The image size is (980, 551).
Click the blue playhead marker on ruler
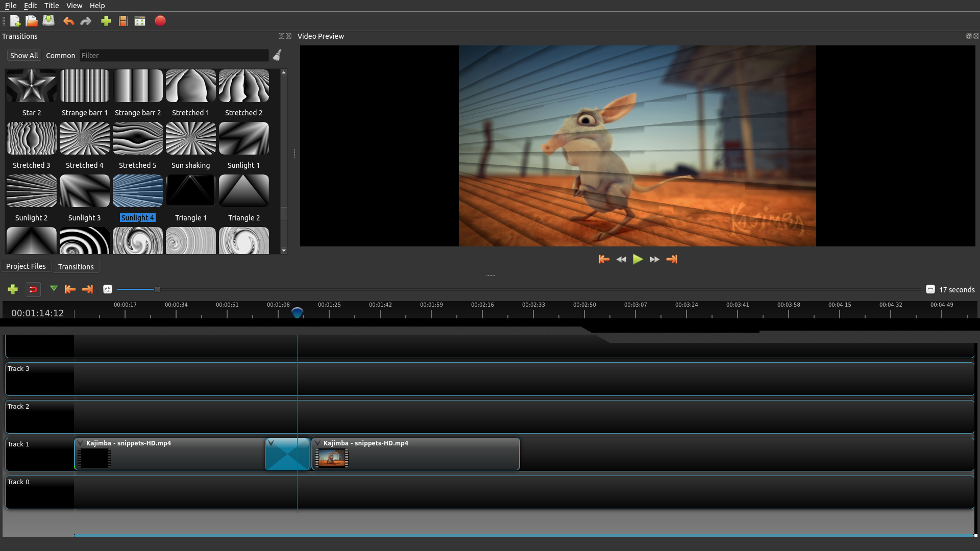click(x=297, y=312)
